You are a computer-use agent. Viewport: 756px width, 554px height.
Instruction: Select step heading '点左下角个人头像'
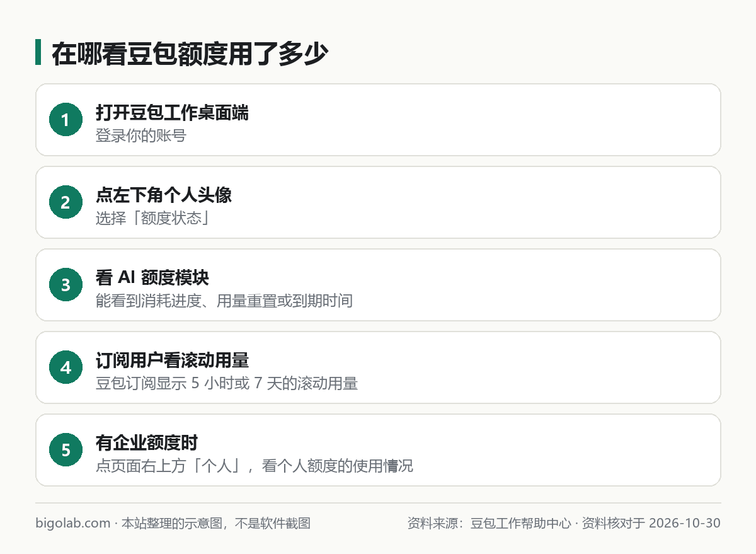(164, 195)
